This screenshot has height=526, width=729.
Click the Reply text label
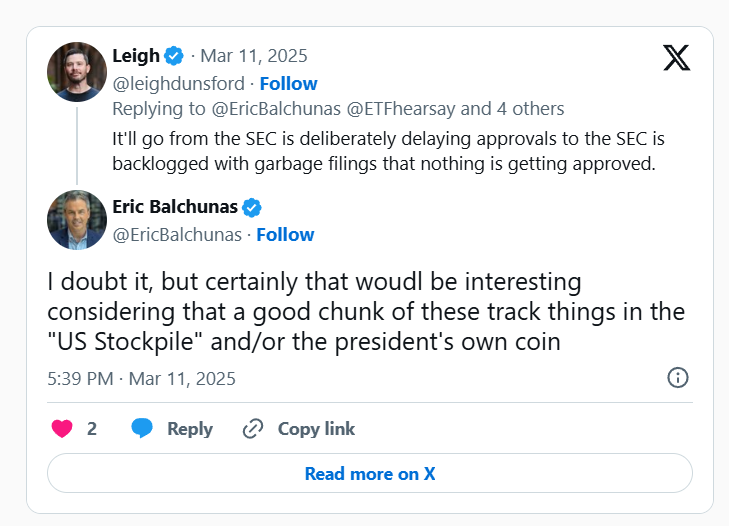(190, 429)
